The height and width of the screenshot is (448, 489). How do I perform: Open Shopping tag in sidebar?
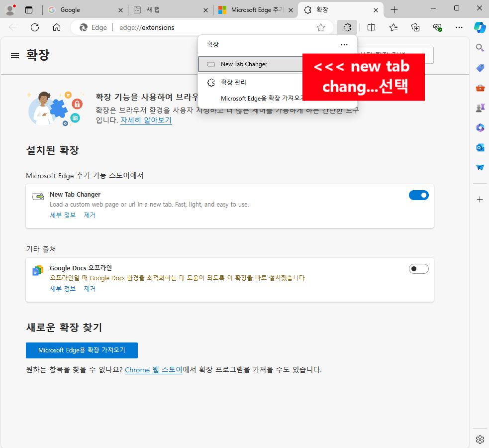pyautogui.click(x=480, y=68)
